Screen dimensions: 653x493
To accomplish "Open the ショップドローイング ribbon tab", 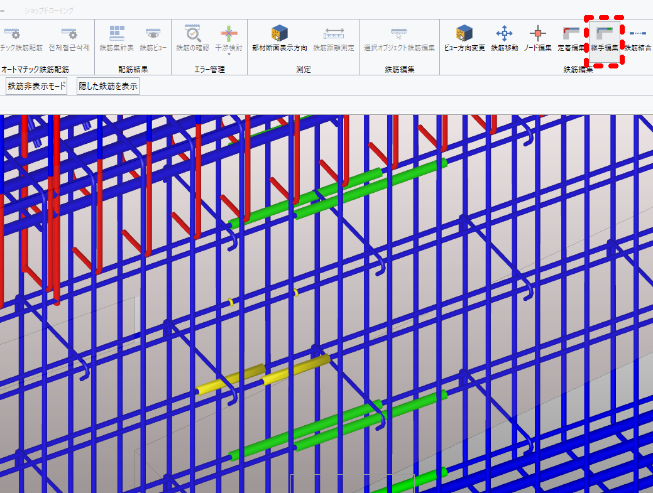I will coord(49,10).
